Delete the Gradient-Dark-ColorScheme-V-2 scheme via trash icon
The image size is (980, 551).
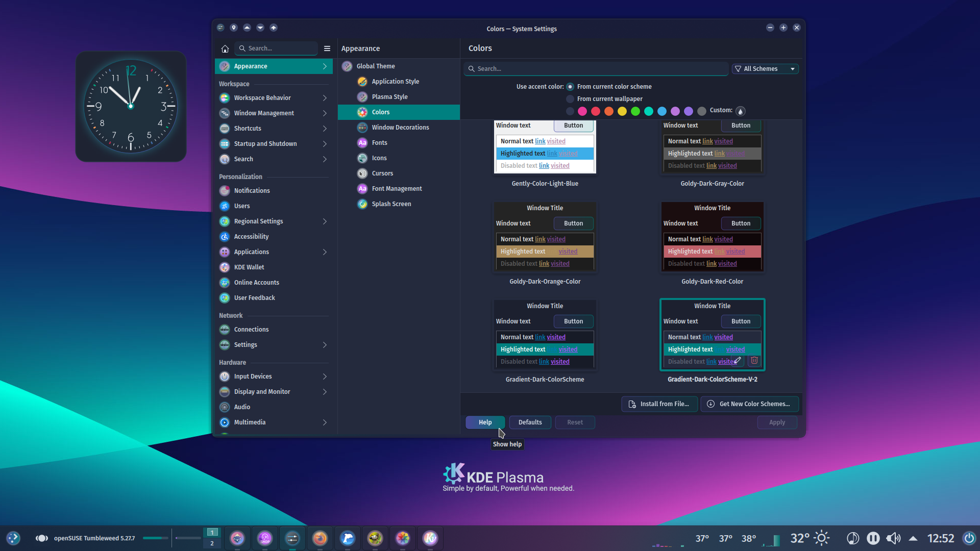click(754, 360)
